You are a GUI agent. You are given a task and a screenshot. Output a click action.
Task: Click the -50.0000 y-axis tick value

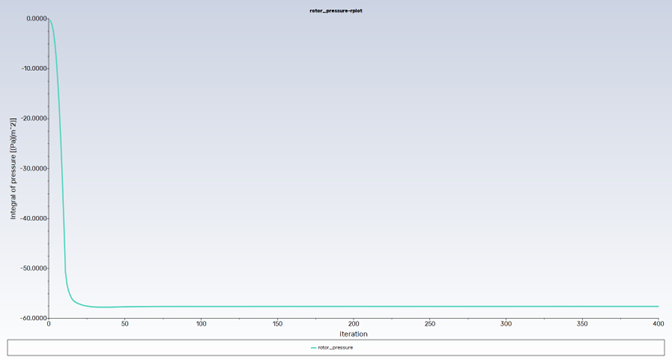click(x=34, y=268)
